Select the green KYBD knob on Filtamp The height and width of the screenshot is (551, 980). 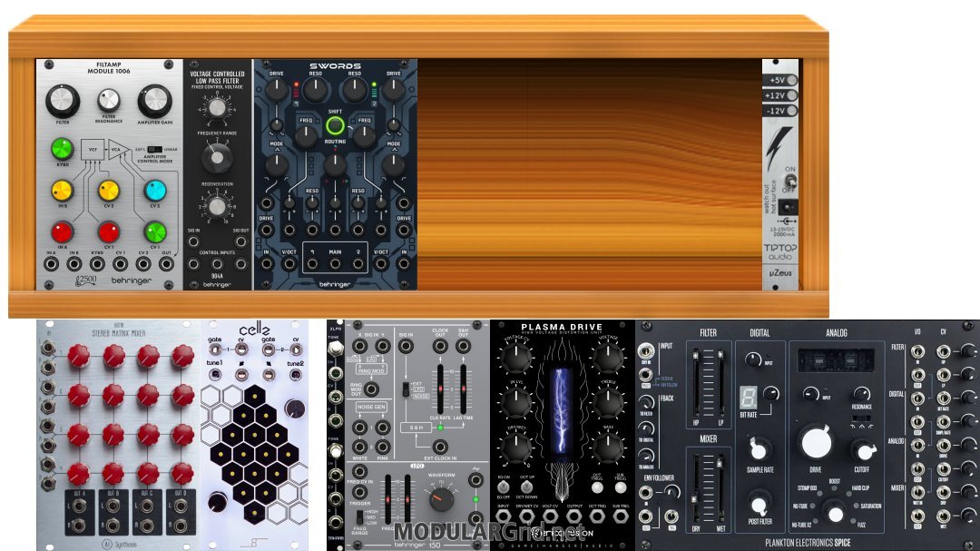[62, 149]
